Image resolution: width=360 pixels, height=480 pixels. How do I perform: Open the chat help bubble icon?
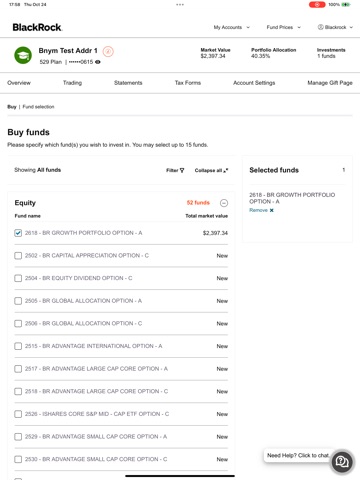pos(342,461)
